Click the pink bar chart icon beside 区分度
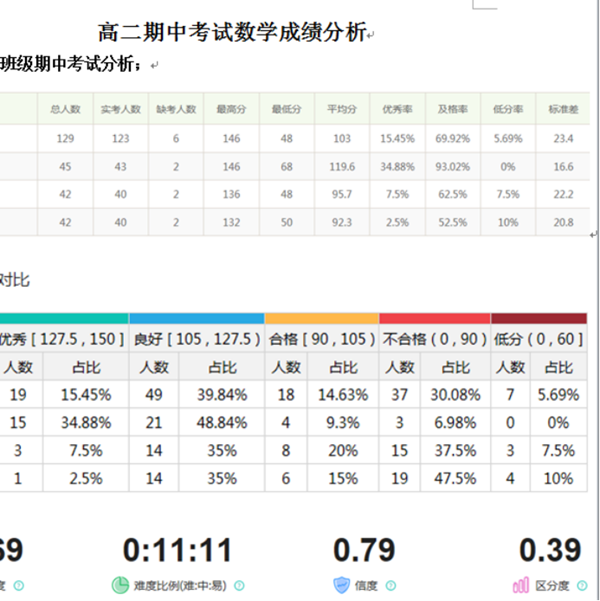Viewport: 600px width, 601px height. 520,586
